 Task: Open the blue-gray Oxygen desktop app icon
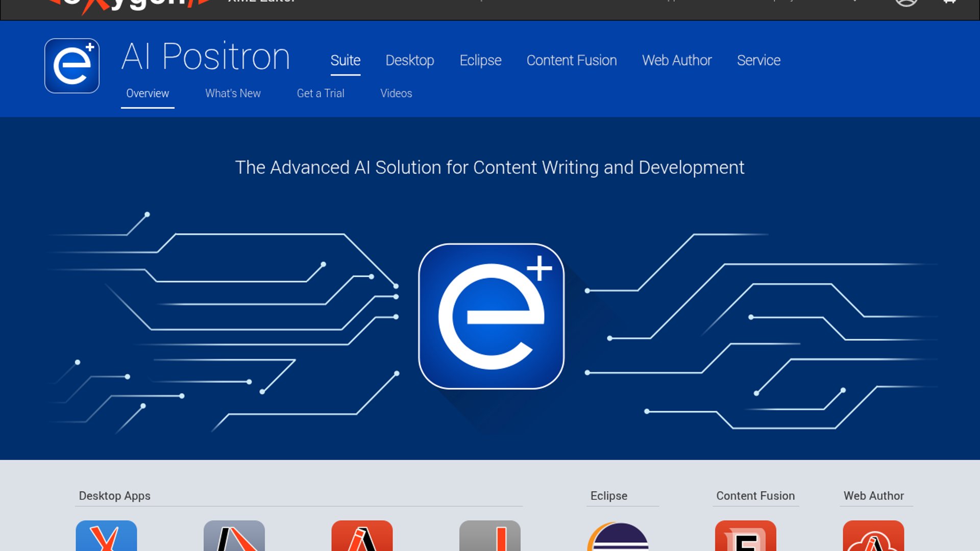(234, 536)
